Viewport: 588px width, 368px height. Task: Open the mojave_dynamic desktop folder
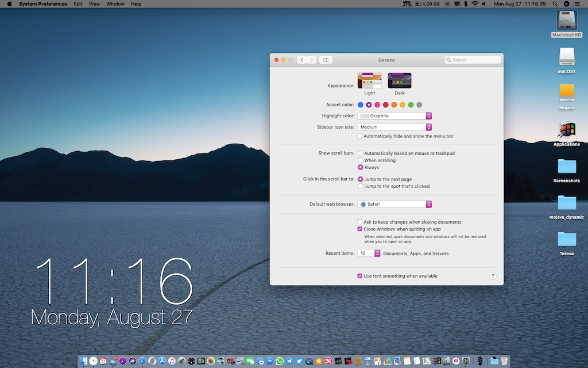567,207
